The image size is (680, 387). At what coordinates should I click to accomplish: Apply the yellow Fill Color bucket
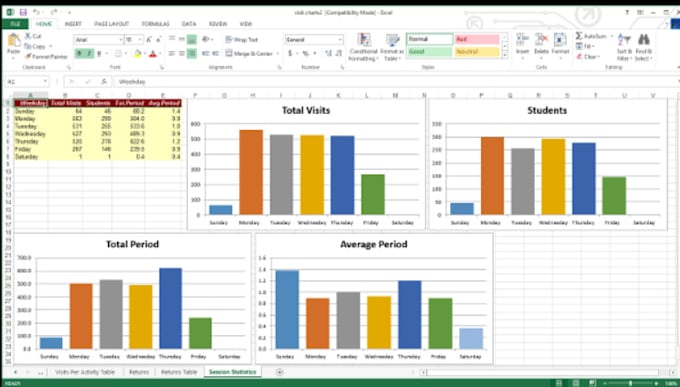137,54
